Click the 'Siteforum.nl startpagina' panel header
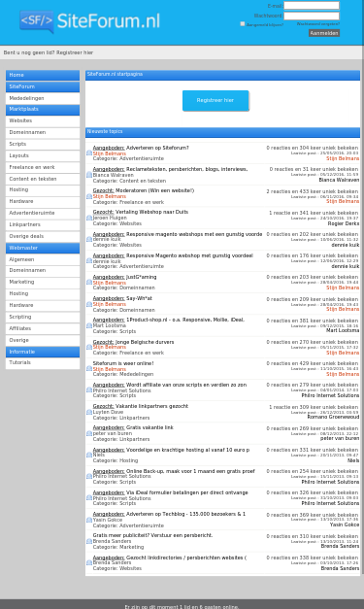The width and height of the screenshot is (364, 609). [222, 75]
